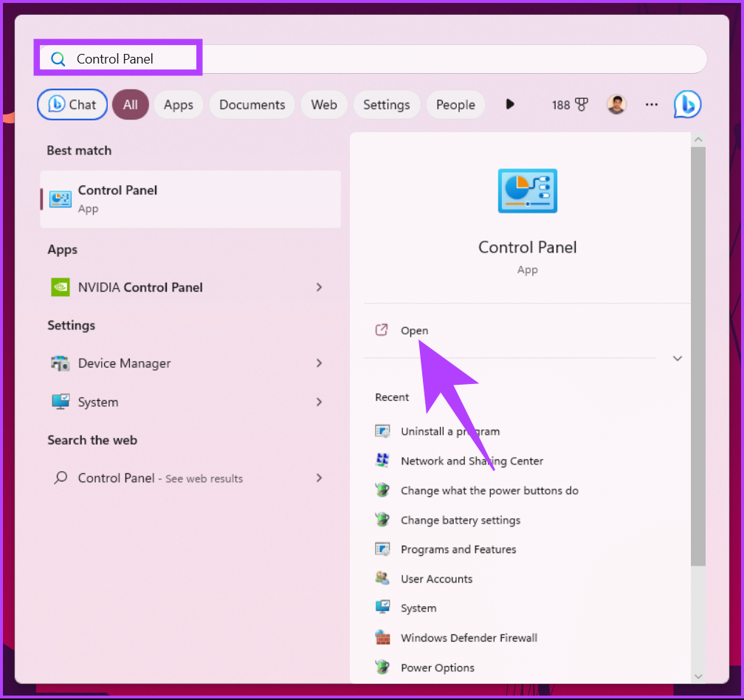The height and width of the screenshot is (700, 744).
Task: Click the Power Options icon
Action: coord(382,668)
